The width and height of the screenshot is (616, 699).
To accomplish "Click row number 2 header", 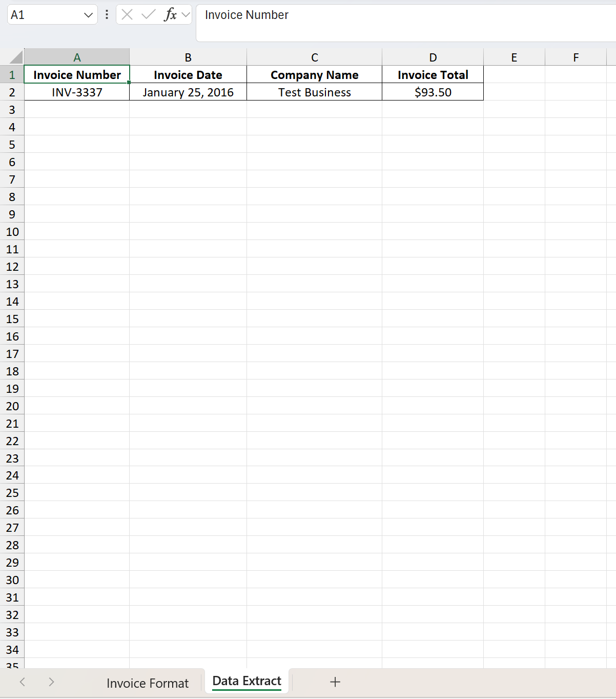I will pyautogui.click(x=12, y=92).
